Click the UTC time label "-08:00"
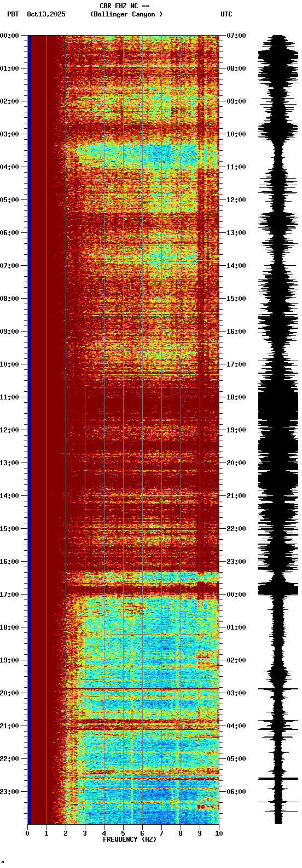The width and height of the screenshot is (302, 868). point(236,68)
